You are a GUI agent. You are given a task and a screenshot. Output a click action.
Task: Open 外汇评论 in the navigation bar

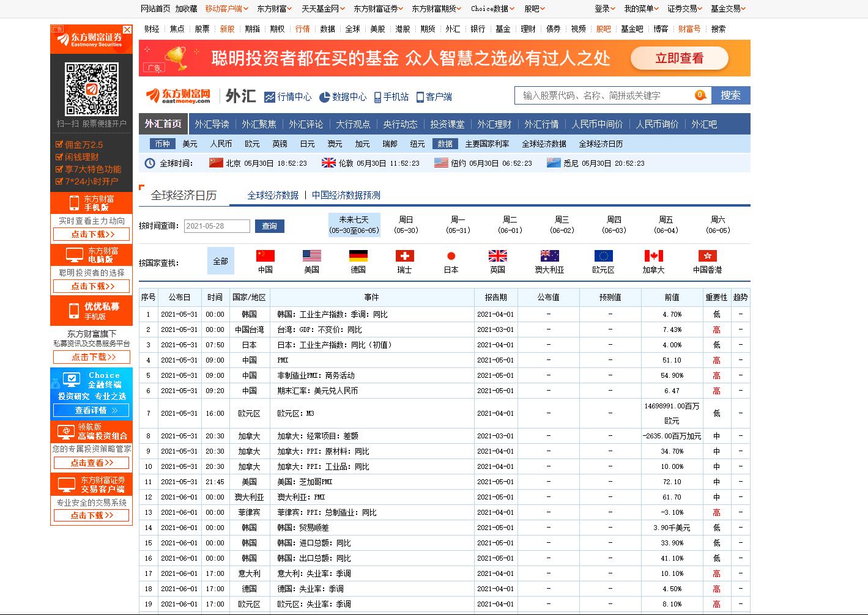pyautogui.click(x=306, y=124)
